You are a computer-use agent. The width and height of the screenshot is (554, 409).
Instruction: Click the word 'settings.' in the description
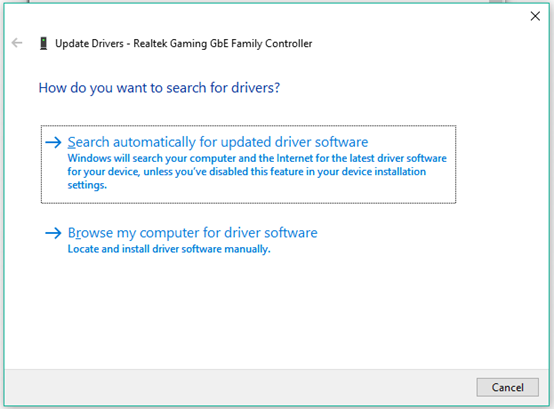pos(87,185)
